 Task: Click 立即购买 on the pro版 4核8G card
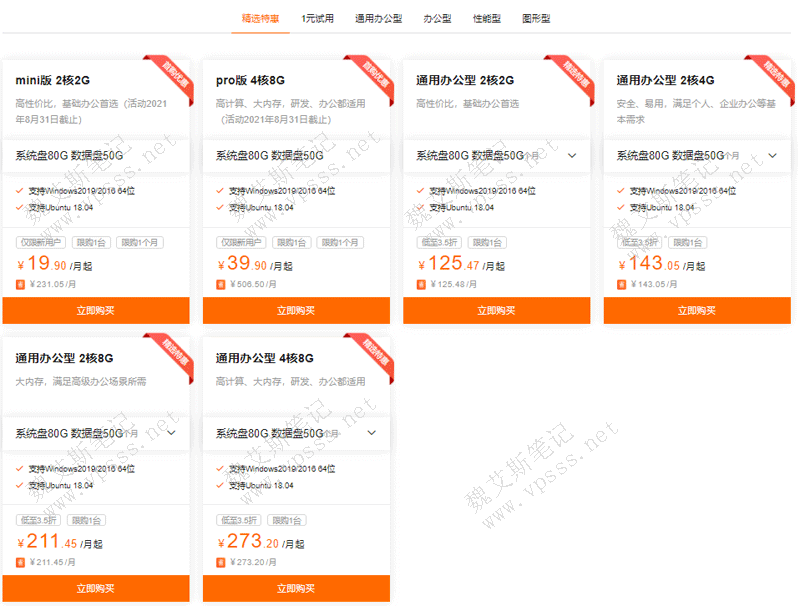point(296,311)
